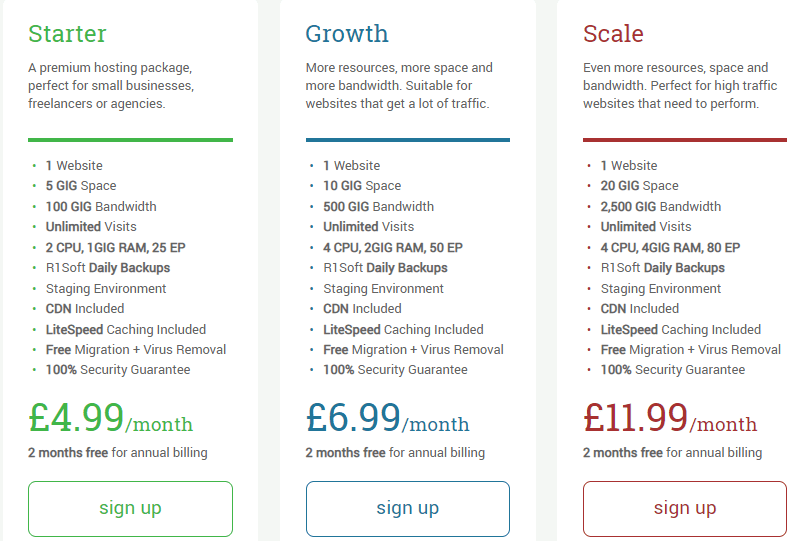
Task: Click '2,500 GIG Bandwidth' in Scale list
Action: [661, 206]
